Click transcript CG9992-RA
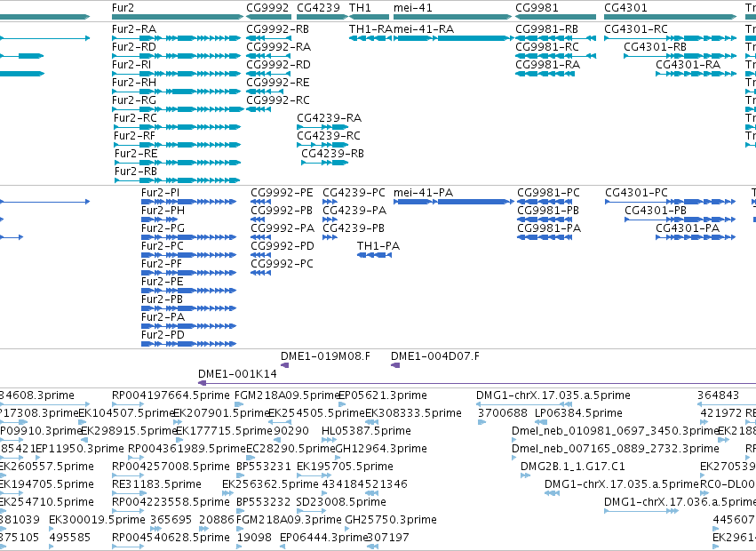This screenshot has height=551, width=756. [268, 56]
